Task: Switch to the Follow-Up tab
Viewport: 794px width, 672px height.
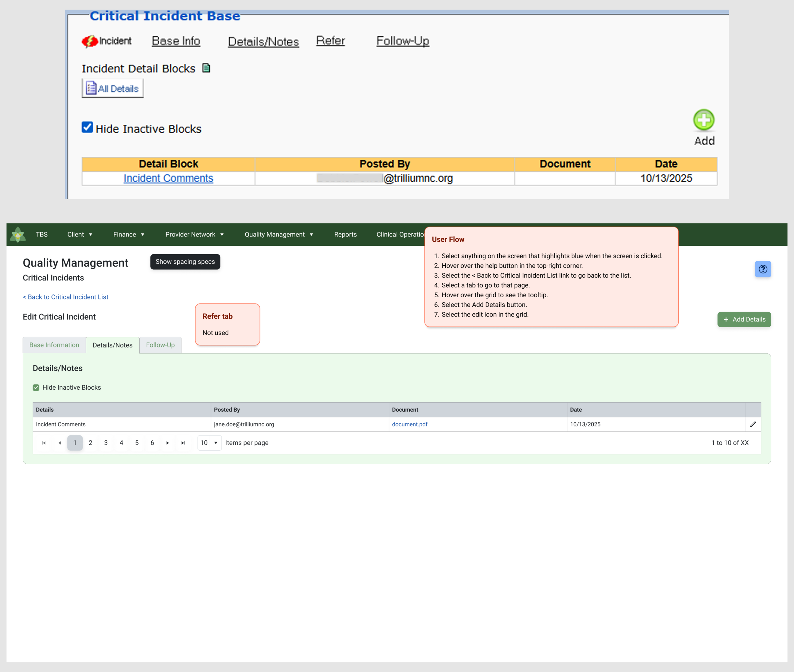Action: point(160,345)
